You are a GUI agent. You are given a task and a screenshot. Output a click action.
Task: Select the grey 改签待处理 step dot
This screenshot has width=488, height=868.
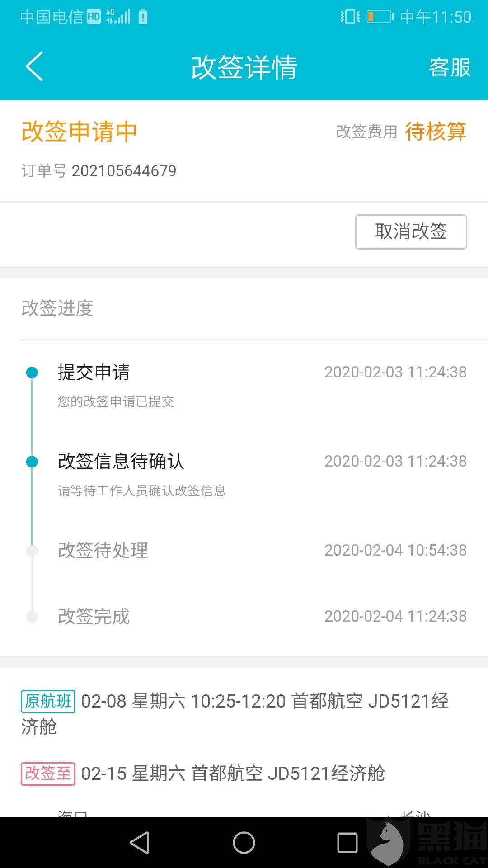click(32, 551)
